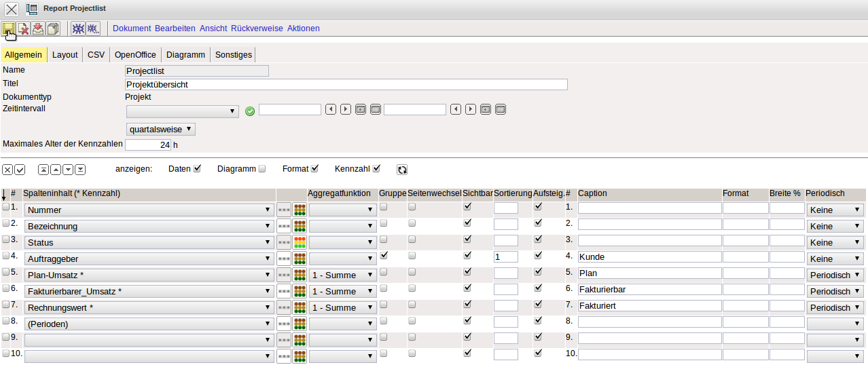Image resolution: width=868 pixels, height=365 pixels.
Task: Click the Aktionen menu link
Action: tap(303, 28)
